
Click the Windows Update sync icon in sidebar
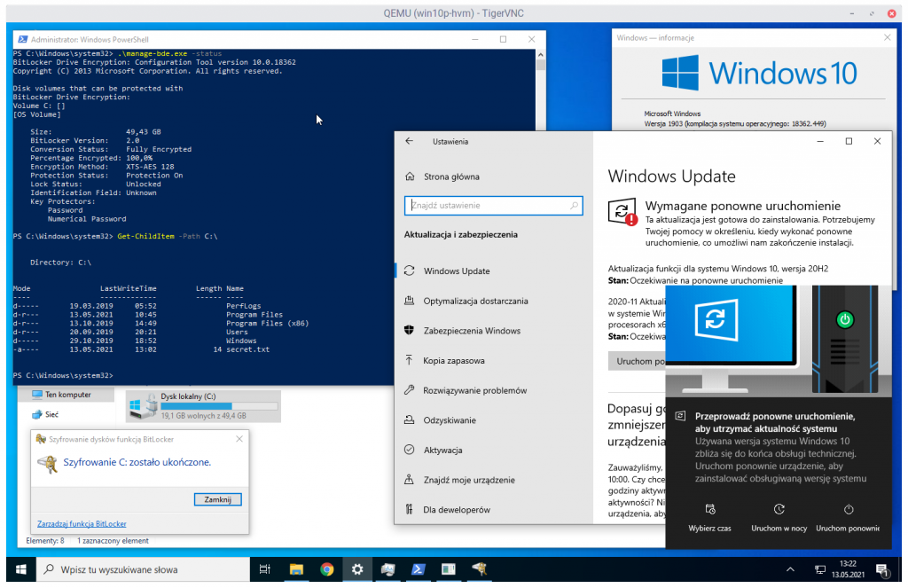(x=410, y=270)
